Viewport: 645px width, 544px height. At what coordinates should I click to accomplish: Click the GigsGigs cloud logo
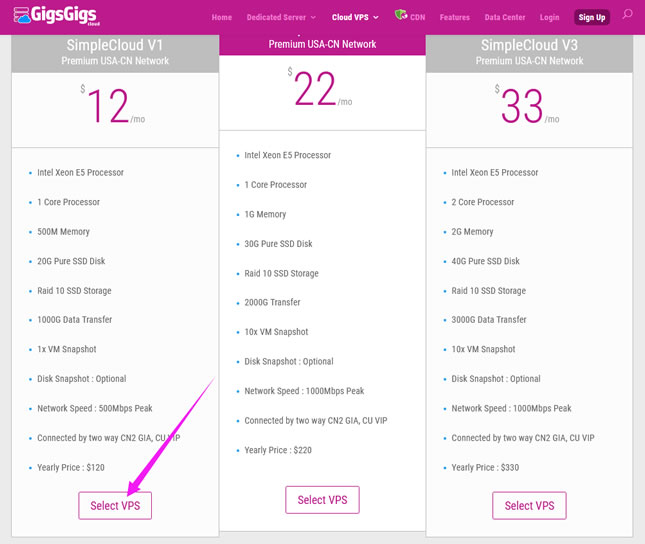click(x=62, y=15)
